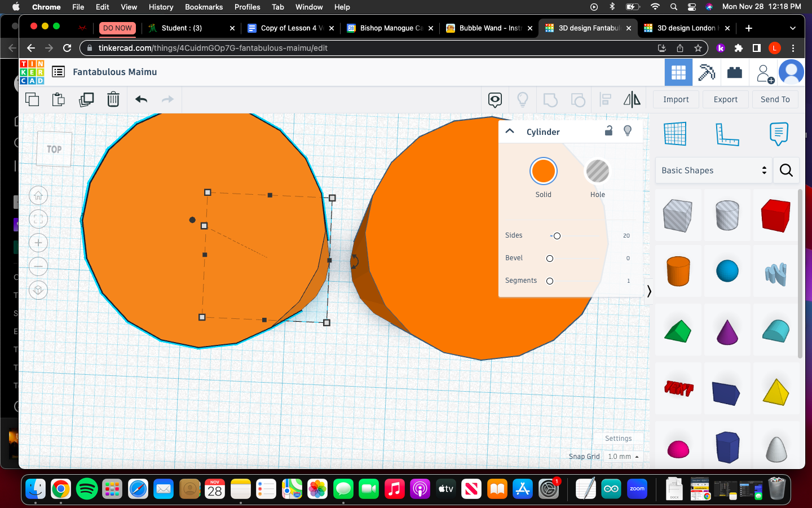Invite a collaborator with the add-person icon
Screen dimensions: 812x508
(x=764, y=73)
